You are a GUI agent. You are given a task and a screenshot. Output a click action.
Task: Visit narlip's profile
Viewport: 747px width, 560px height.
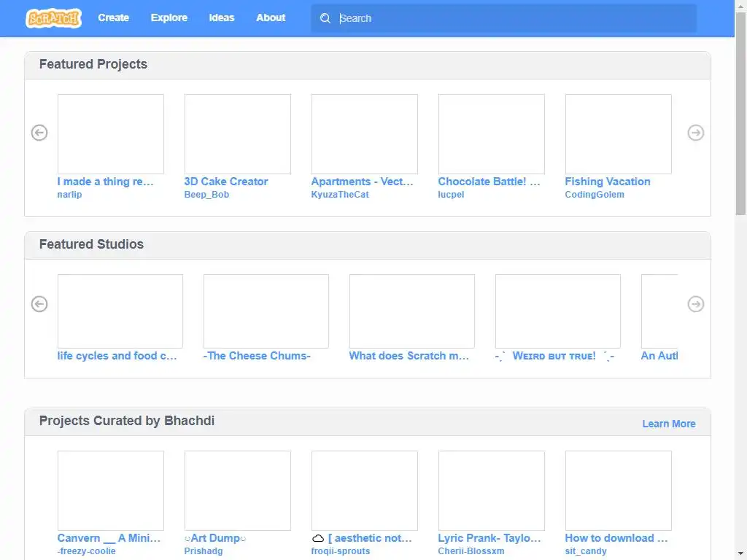tap(69, 194)
